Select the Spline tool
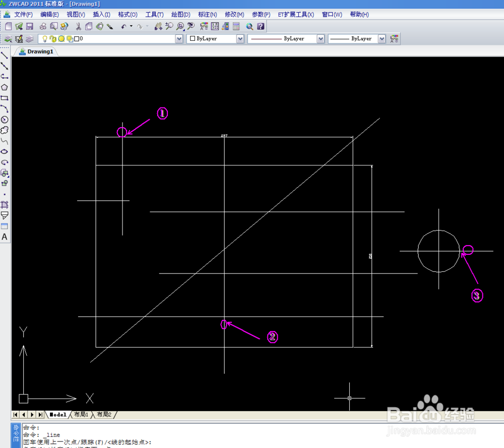The width and height of the screenshot is (504, 448). click(x=5, y=141)
